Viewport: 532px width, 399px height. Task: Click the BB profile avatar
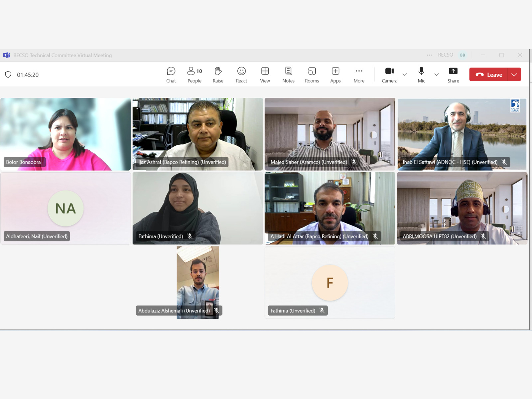463,55
